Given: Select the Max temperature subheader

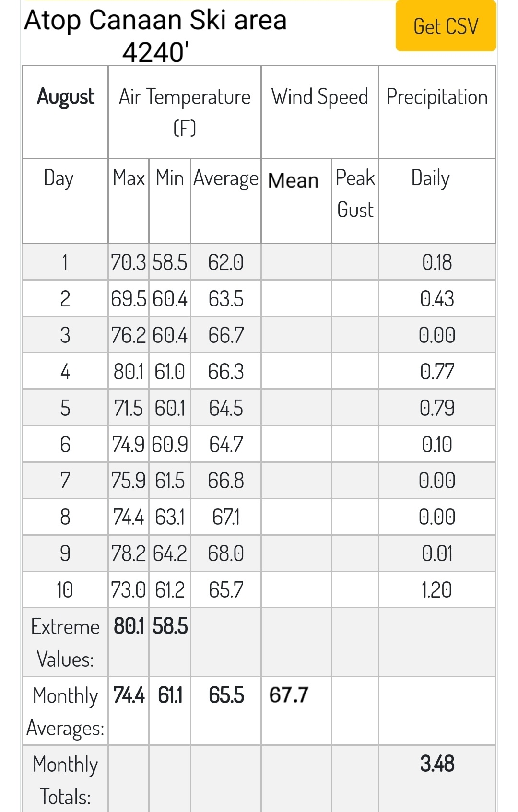Looking at the screenshot, I should (129, 178).
